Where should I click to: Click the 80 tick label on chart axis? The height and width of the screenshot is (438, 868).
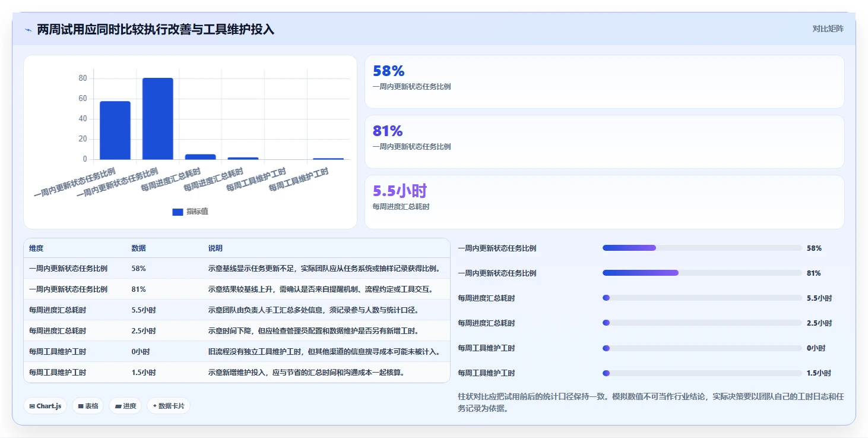pos(83,78)
